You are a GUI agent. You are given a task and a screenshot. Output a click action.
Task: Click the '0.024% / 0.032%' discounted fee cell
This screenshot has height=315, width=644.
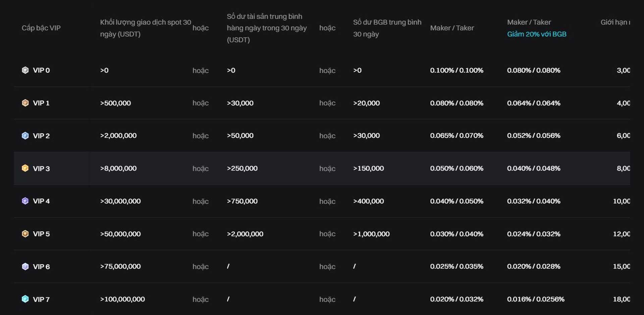coord(534,234)
